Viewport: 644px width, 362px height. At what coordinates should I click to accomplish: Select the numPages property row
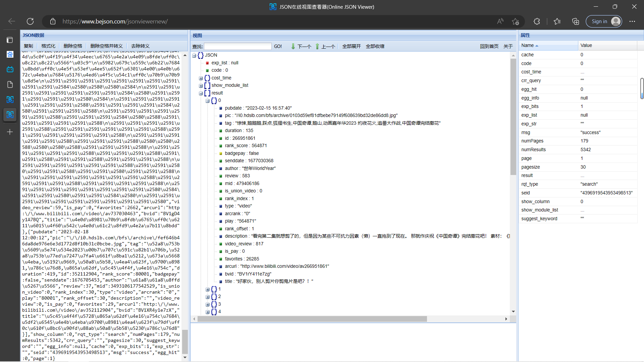pos(578,141)
